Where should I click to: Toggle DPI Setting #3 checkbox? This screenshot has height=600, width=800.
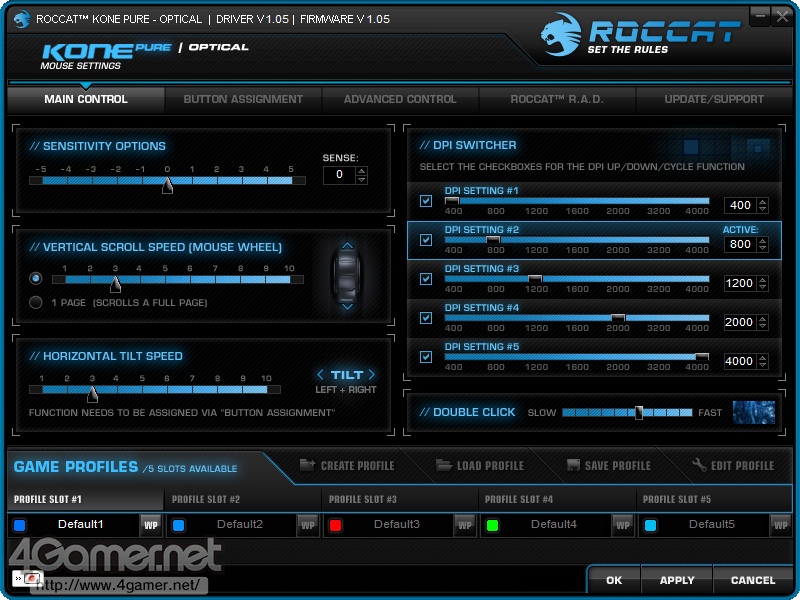(426, 279)
